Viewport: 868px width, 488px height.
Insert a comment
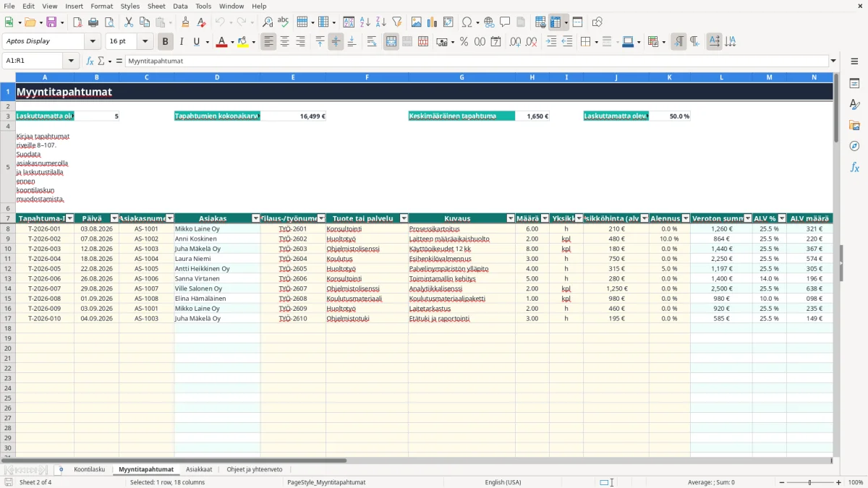click(505, 22)
